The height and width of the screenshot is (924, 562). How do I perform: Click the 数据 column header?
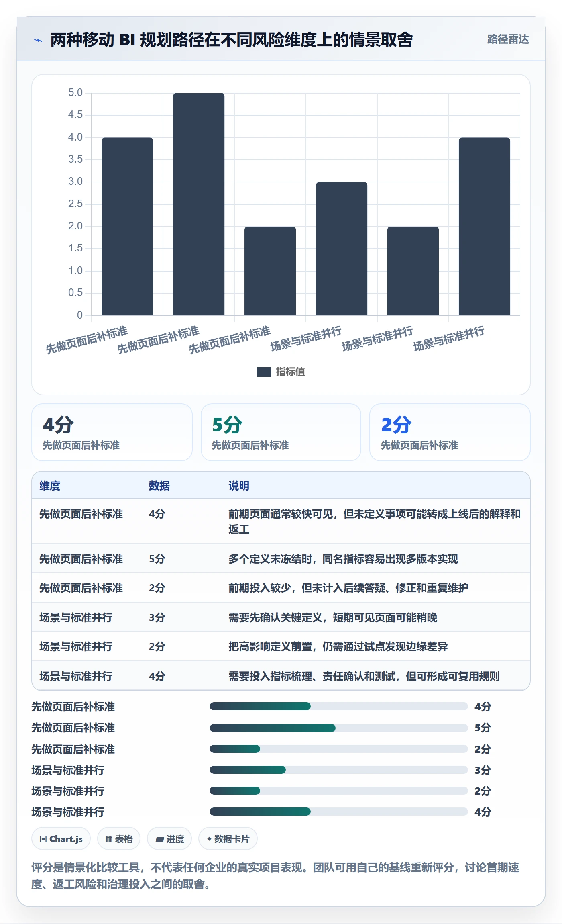(x=159, y=486)
